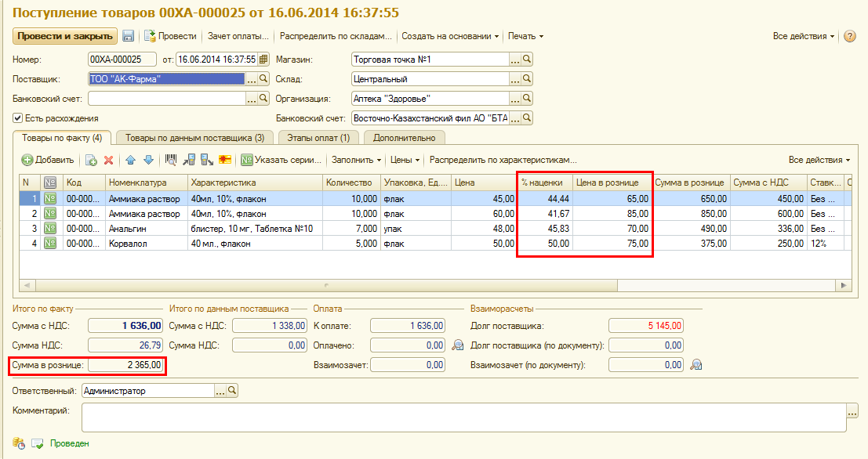Open help via question mark icon

click(849, 36)
